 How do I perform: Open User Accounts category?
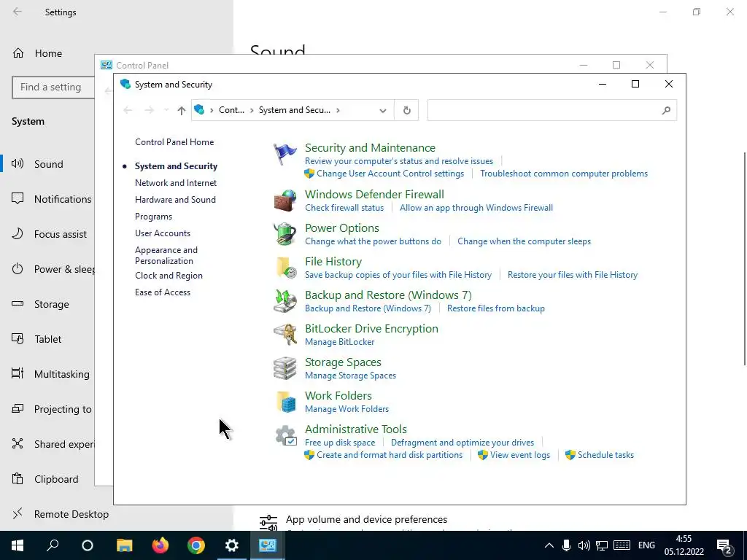pos(163,233)
